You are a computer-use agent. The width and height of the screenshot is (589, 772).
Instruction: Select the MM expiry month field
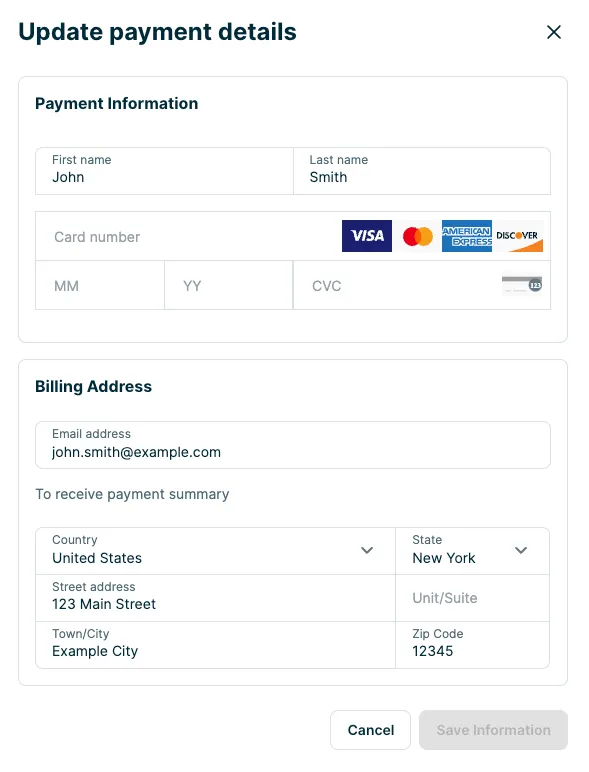[100, 286]
